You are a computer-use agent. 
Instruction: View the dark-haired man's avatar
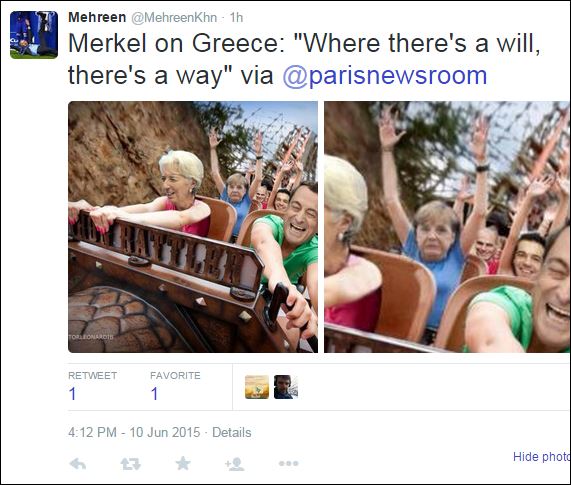286,387
